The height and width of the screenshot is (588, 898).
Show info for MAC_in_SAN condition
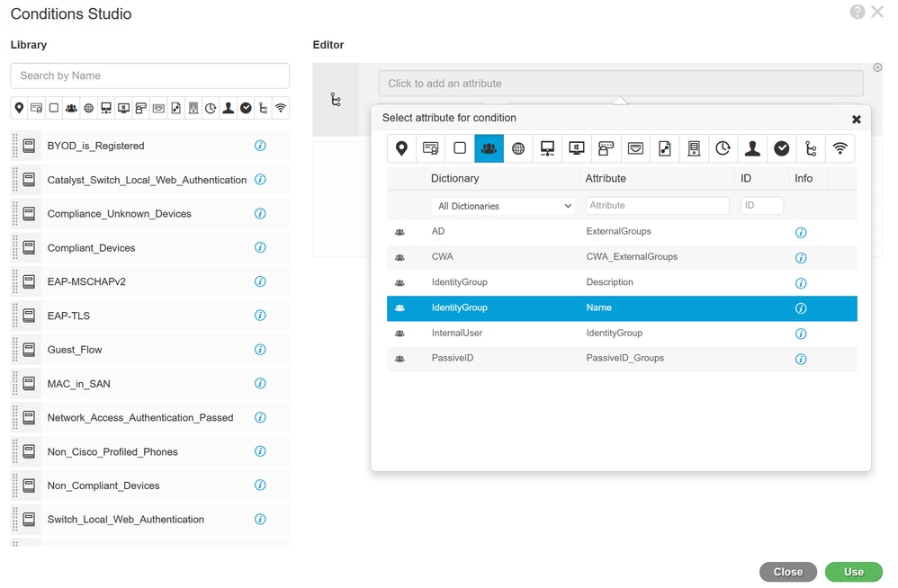coord(260,383)
